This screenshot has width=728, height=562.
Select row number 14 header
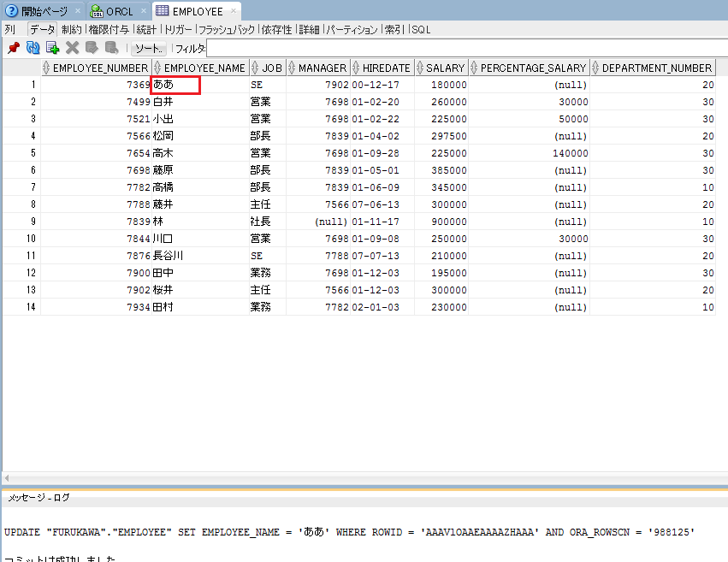(x=22, y=307)
